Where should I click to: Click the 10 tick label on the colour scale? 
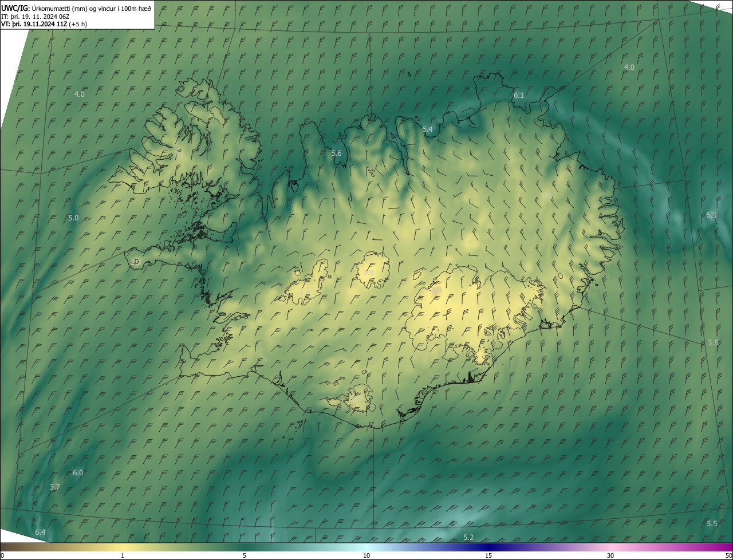(366, 555)
